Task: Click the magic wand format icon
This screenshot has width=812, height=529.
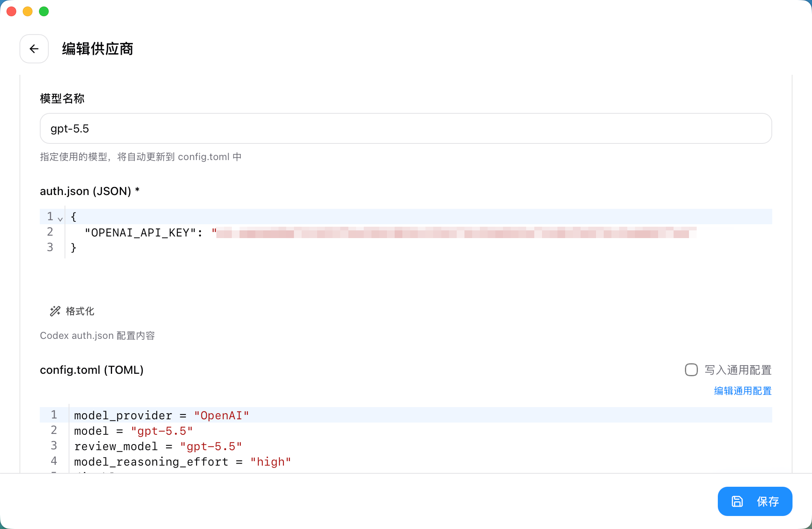Action: click(55, 311)
